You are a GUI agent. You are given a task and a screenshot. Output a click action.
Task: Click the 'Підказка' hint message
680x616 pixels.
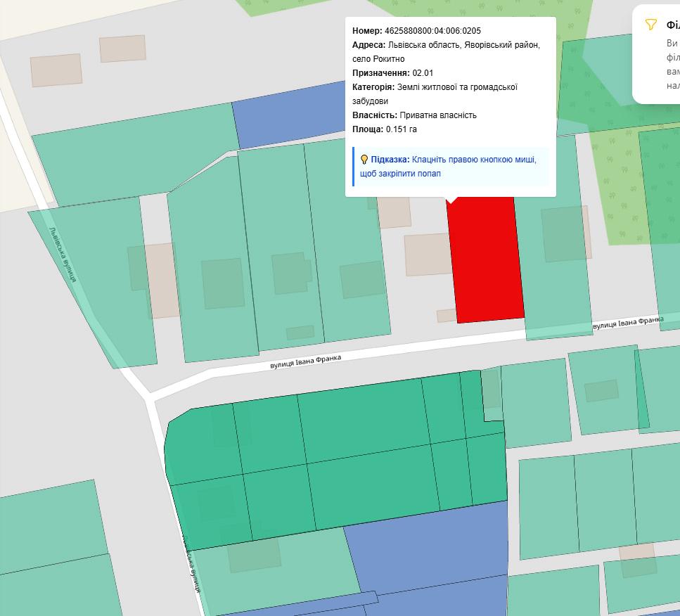(451, 167)
